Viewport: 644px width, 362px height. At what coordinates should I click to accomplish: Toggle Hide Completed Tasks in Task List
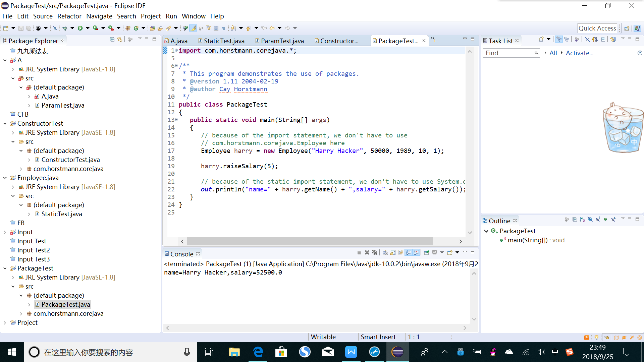[x=587, y=40]
